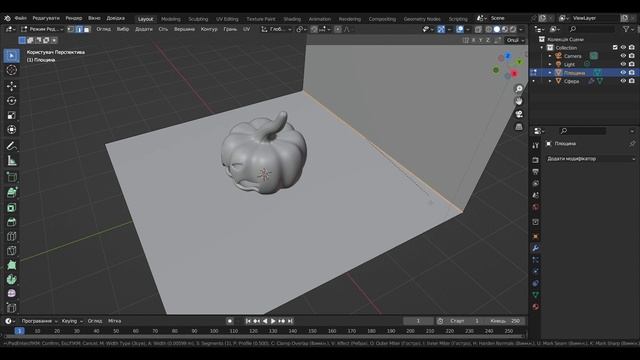Select the Loop Cut tool
The image size is (640, 360).
coord(11,236)
